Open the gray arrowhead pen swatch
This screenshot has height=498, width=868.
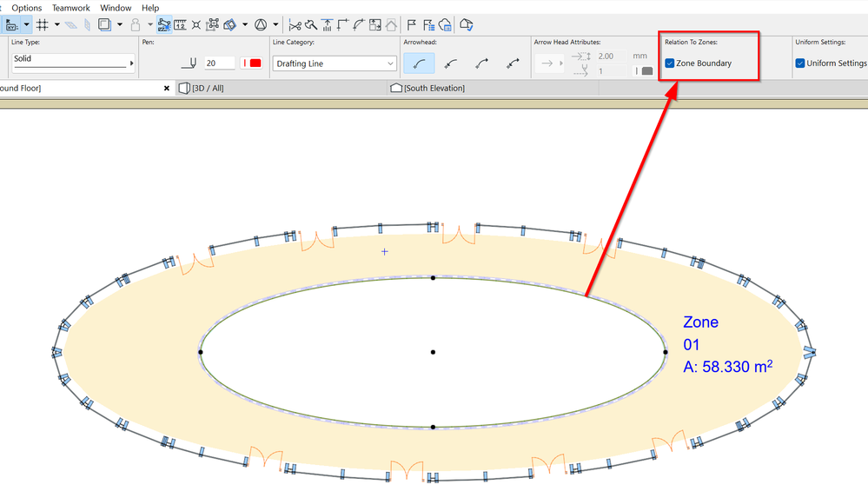[645, 71]
